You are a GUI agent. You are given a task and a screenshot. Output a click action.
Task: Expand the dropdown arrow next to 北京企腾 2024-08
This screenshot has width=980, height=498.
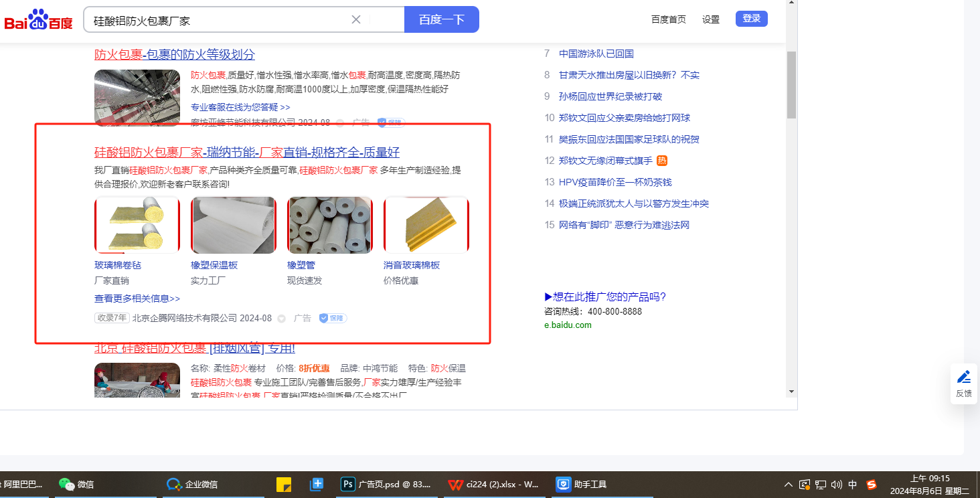[281, 319]
